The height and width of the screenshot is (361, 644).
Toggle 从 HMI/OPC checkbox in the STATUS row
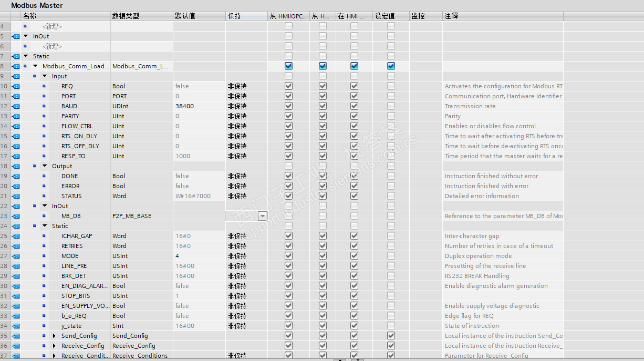click(288, 196)
